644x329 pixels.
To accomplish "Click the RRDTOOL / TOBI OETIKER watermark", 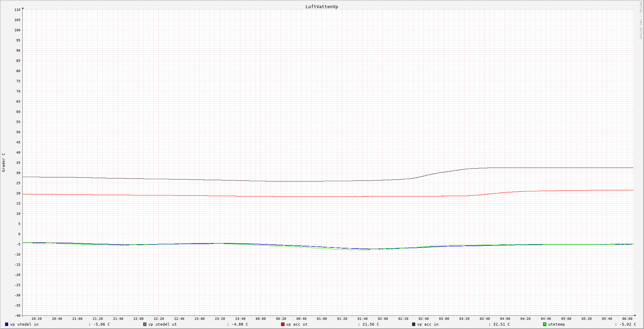I will (x=641, y=20).
